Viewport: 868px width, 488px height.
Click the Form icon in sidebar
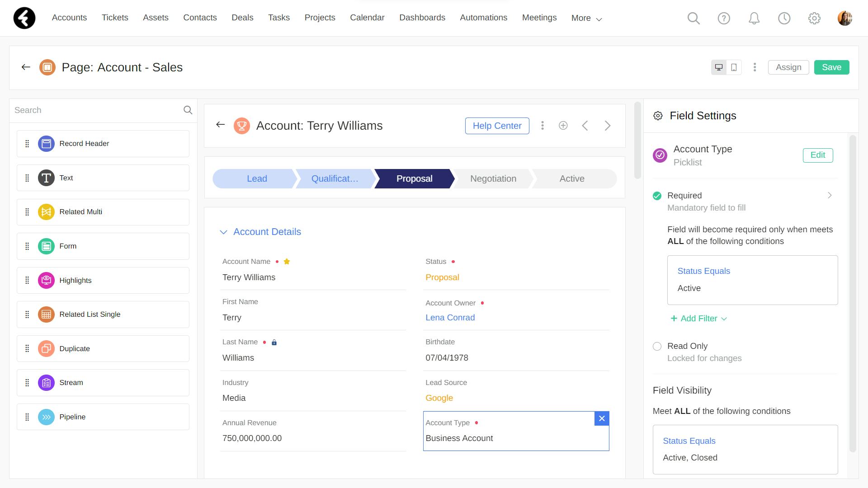click(47, 245)
